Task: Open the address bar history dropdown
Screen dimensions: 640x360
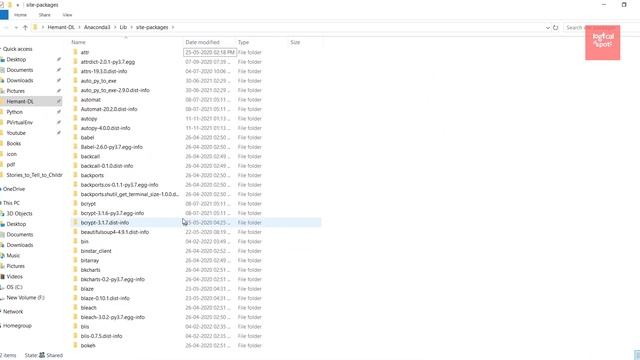Action: 547,28
